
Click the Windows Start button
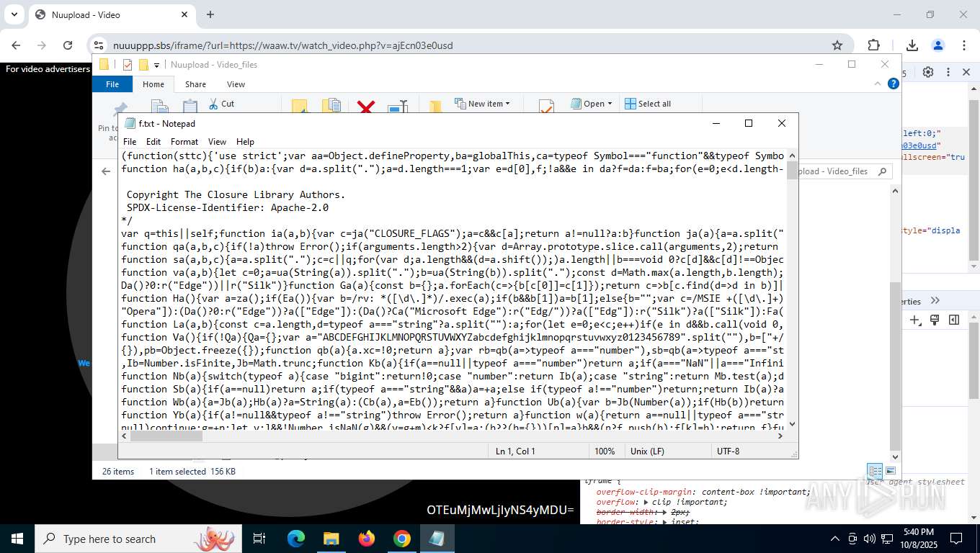click(x=17, y=539)
